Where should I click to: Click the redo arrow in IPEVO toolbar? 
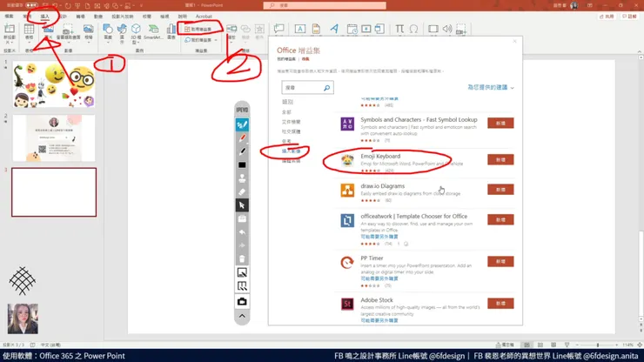(x=242, y=245)
